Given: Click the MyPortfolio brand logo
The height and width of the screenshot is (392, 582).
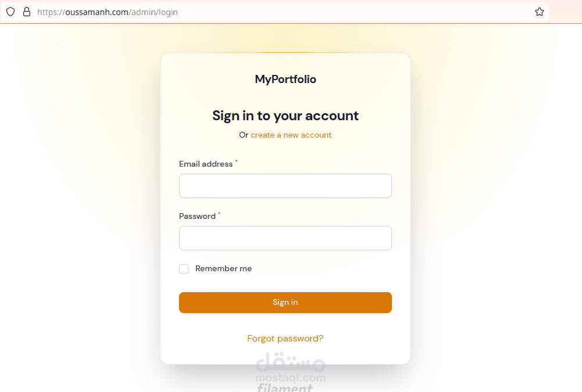Looking at the screenshot, I should [x=285, y=80].
